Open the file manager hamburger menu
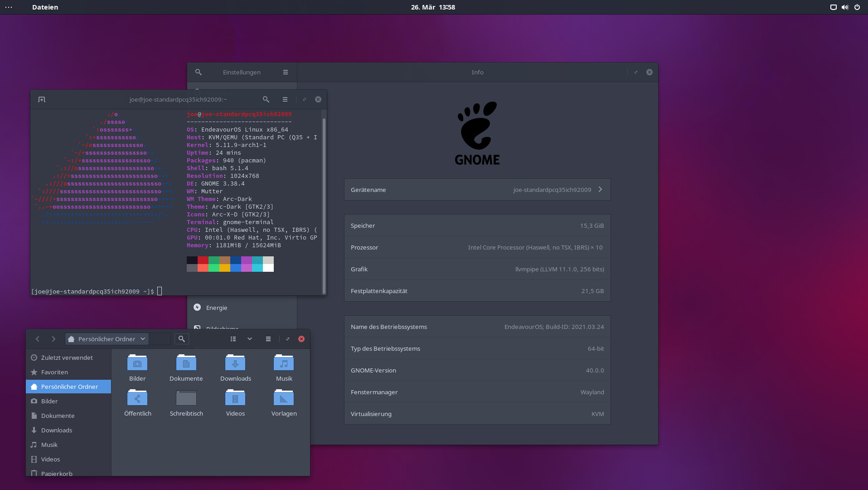Image resolution: width=868 pixels, height=490 pixels. (268, 339)
